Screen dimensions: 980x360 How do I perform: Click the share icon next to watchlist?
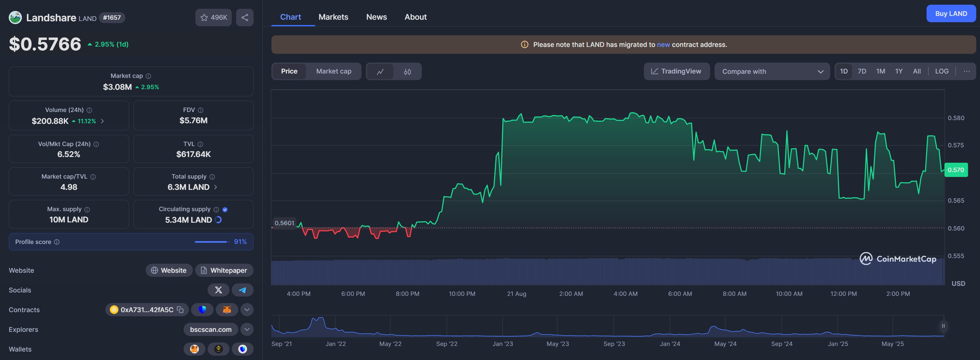pyautogui.click(x=245, y=18)
